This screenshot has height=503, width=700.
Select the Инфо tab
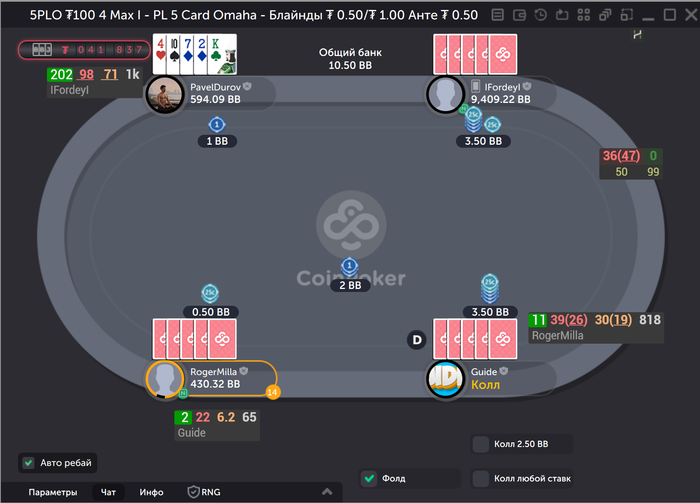coord(151,492)
